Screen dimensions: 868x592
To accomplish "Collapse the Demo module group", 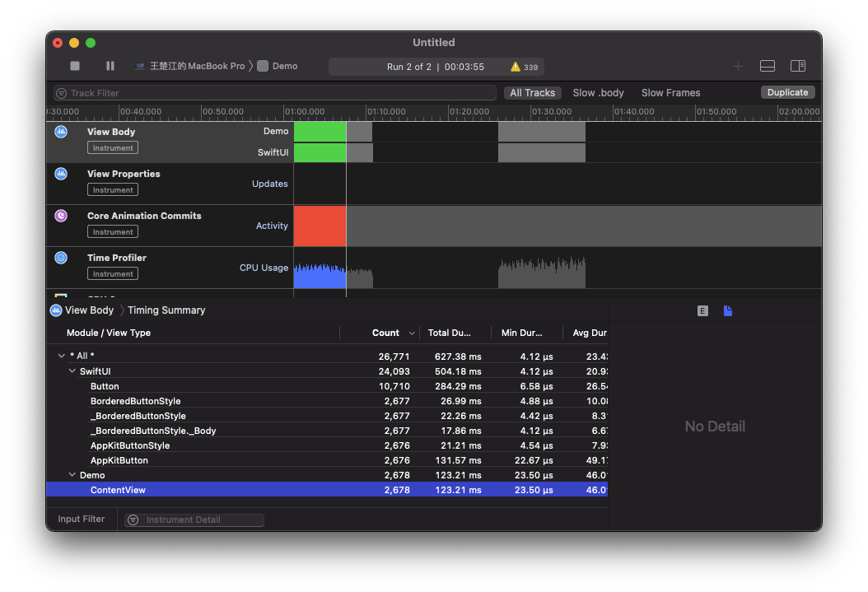I will [72, 475].
